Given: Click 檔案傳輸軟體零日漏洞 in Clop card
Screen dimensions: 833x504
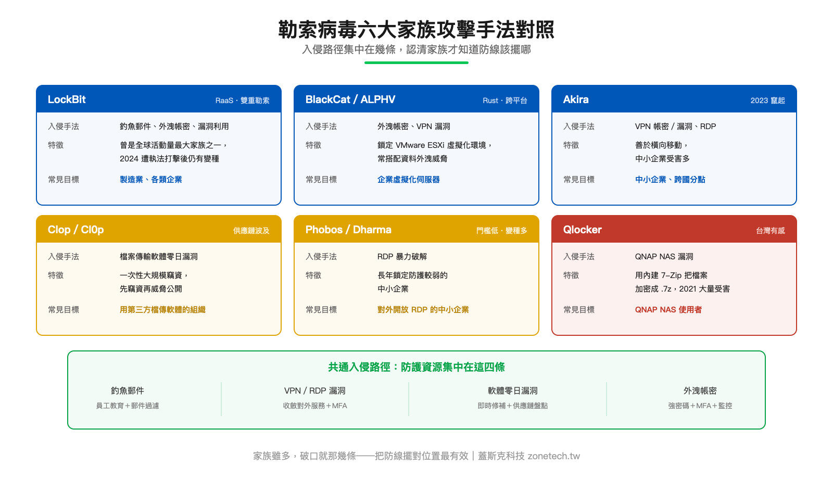Looking at the screenshot, I should pyautogui.click(x=158, y=257).
